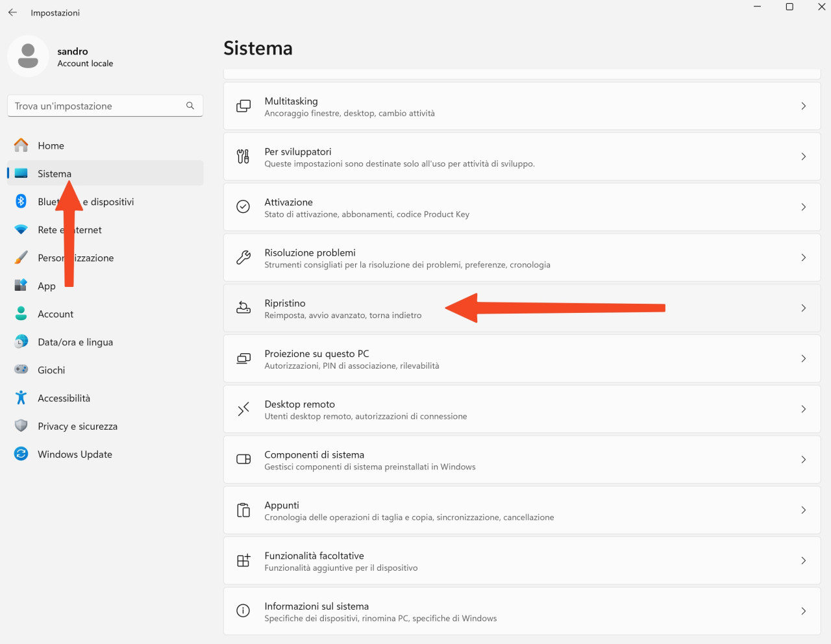Screen dimensions: 831x644
Task: Click the Account person icon in sidebar
Action: (21, 314)
